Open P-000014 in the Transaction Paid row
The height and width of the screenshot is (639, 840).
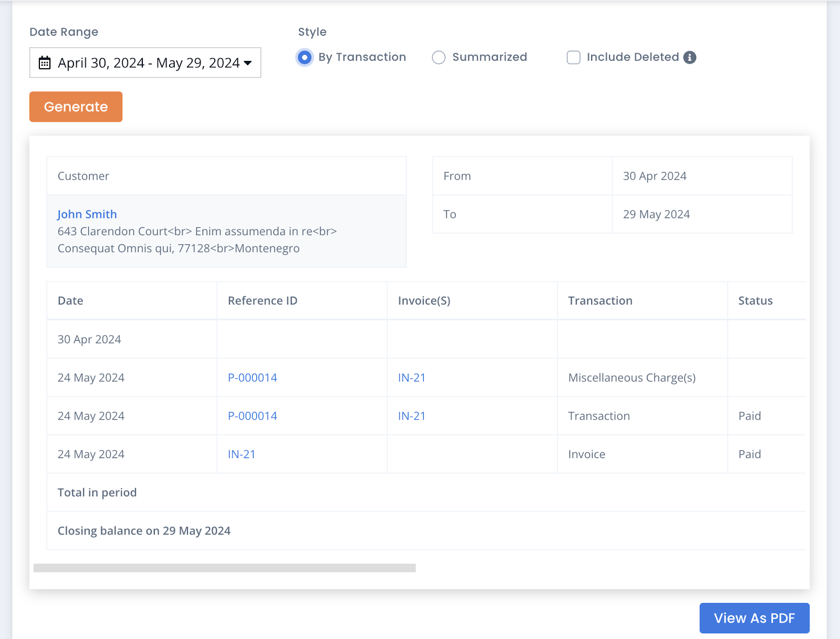tap(253, 416)
